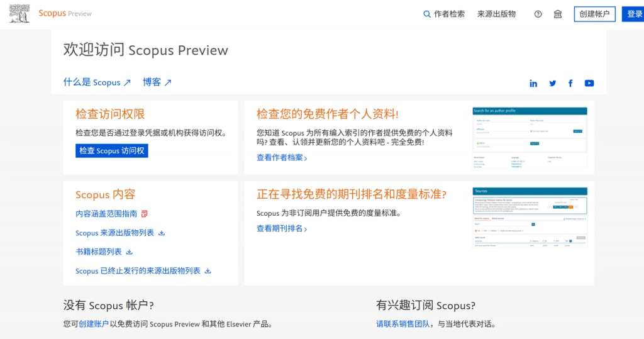Click chevron after 查看期刊排名
Screen dimensions: 644x339
pyautogui.click(x=306, y=230)
